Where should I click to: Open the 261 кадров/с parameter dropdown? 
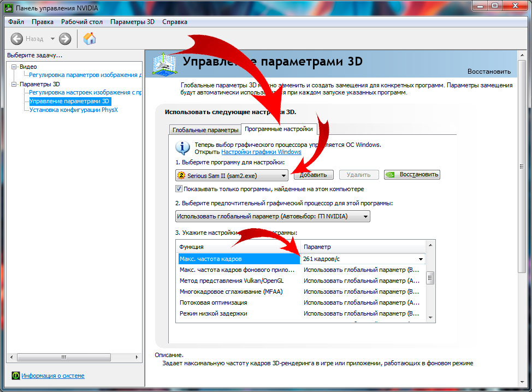pyautogui.click(x=421, y=259)
